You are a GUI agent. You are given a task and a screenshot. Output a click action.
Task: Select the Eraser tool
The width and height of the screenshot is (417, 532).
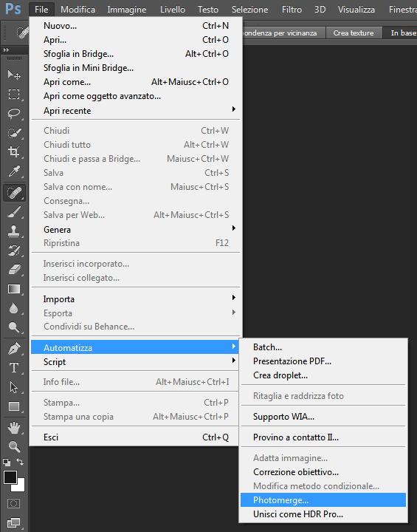[x=14, y=270]
